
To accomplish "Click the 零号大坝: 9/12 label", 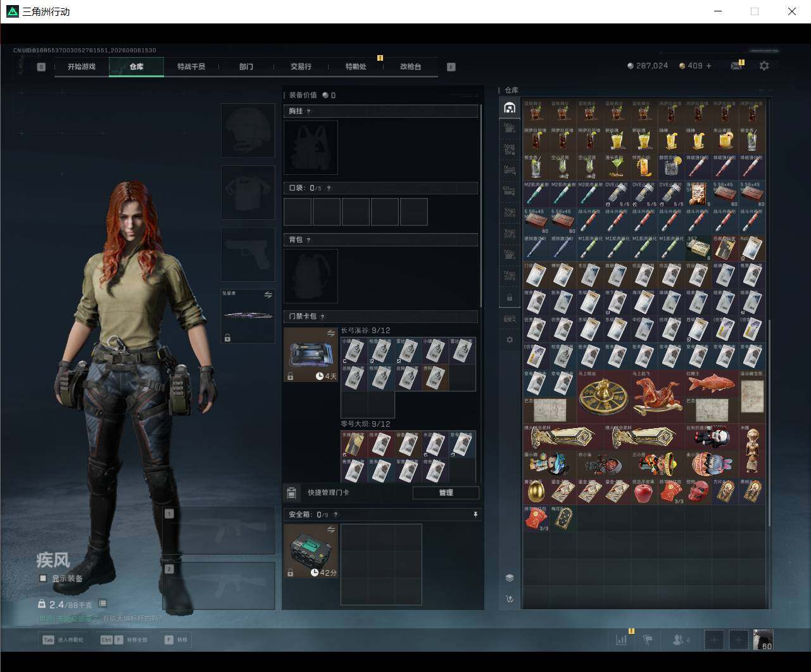I will coord(365,424).
